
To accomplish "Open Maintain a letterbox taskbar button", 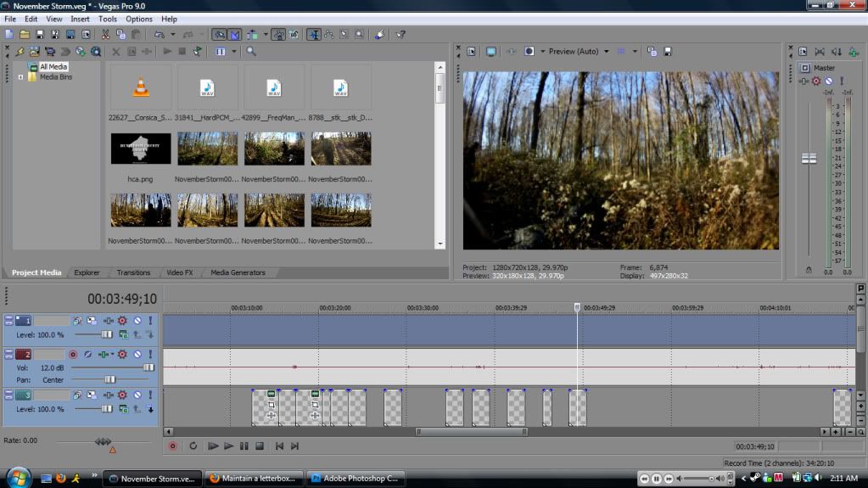I will 254,478.
